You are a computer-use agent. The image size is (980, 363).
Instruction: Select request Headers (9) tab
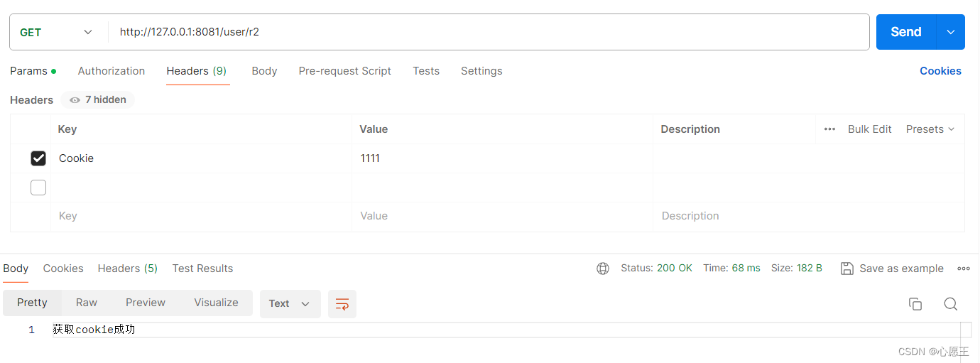pos(197,71)
